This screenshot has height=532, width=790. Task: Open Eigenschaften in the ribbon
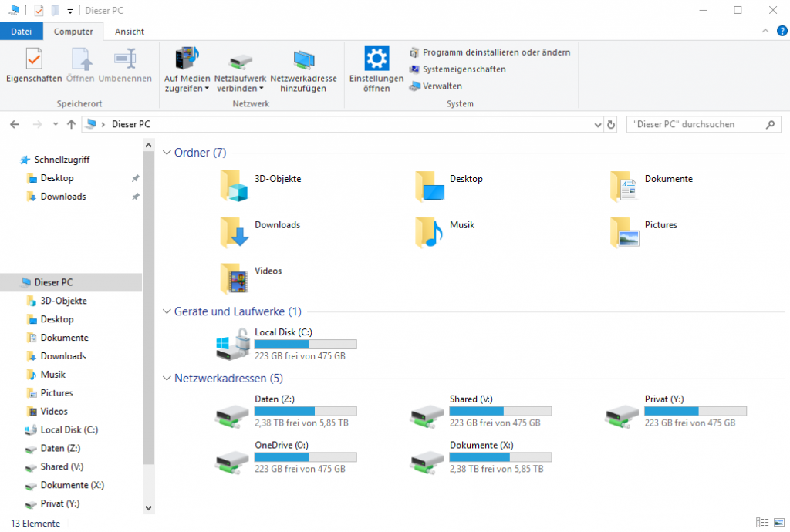34,65
